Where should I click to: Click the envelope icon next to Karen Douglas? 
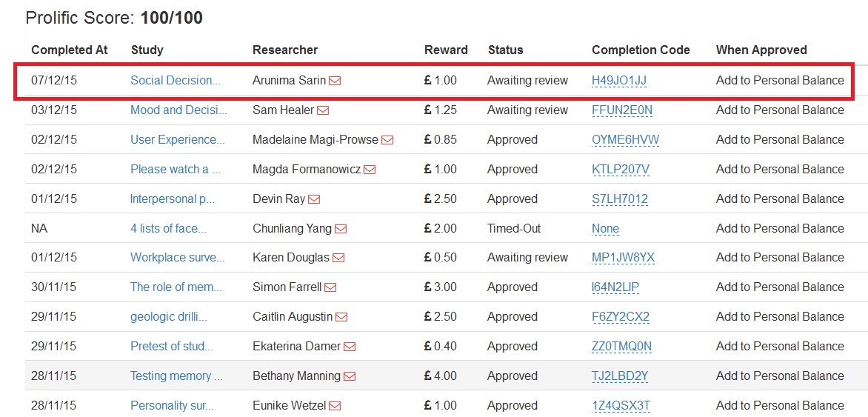pyautogui.click(x=338, y=258)
